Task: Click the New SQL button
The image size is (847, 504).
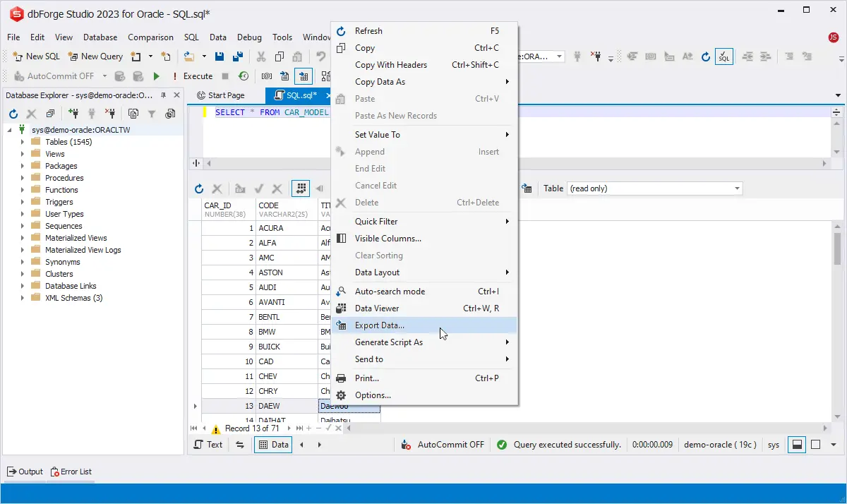Action: point(37,56)
